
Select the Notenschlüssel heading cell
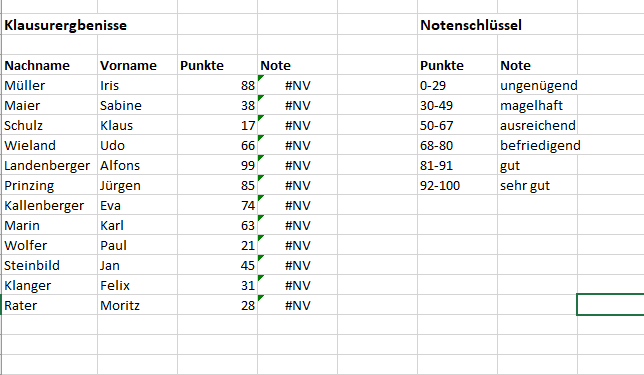(x=457, y=25)
